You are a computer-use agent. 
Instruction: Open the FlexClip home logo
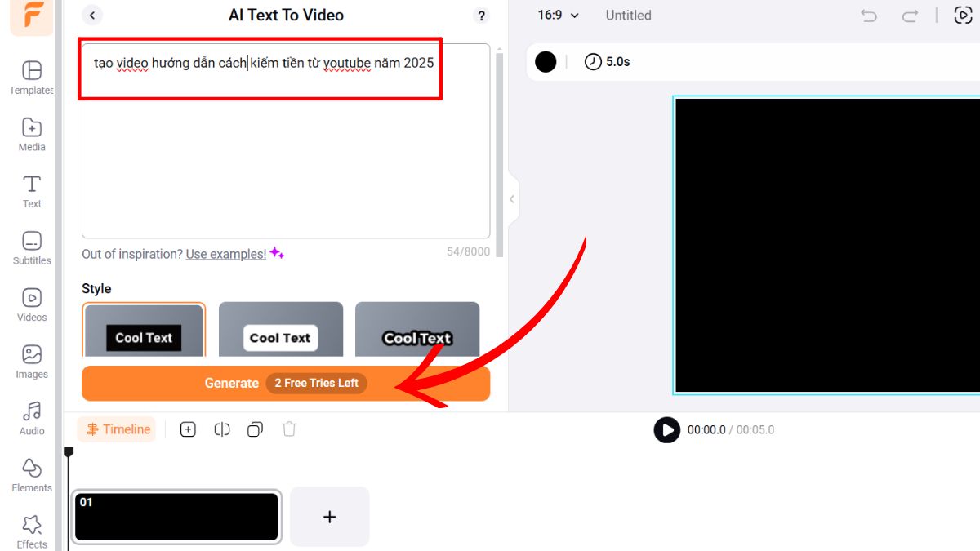click(x=31, y=17)
